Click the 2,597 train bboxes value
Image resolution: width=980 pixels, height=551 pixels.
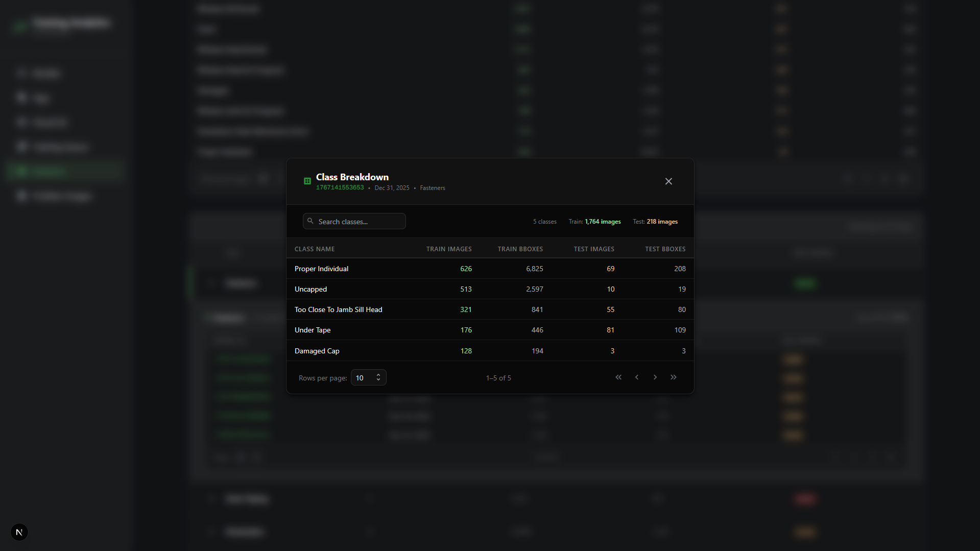(x=535, y=289)
